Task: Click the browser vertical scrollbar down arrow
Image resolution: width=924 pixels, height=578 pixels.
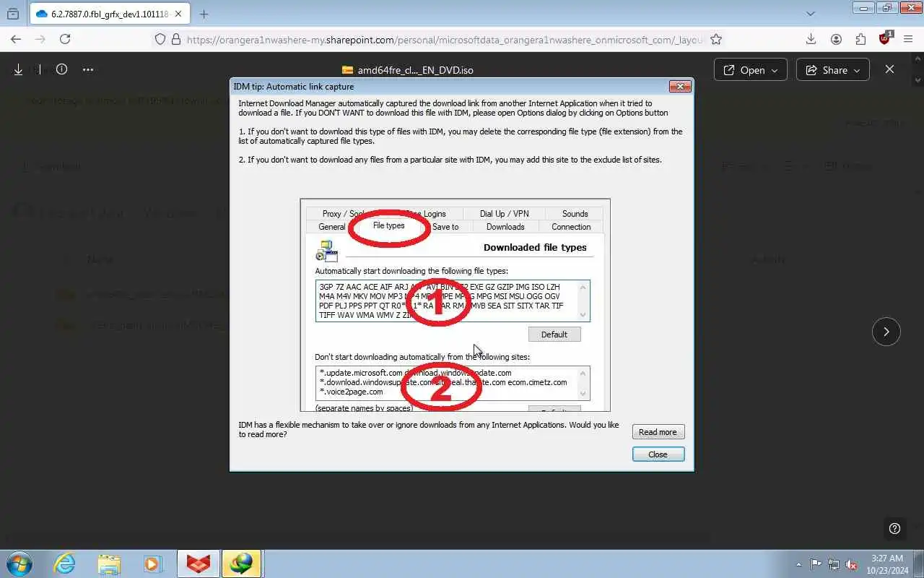Action: (918, 79)
